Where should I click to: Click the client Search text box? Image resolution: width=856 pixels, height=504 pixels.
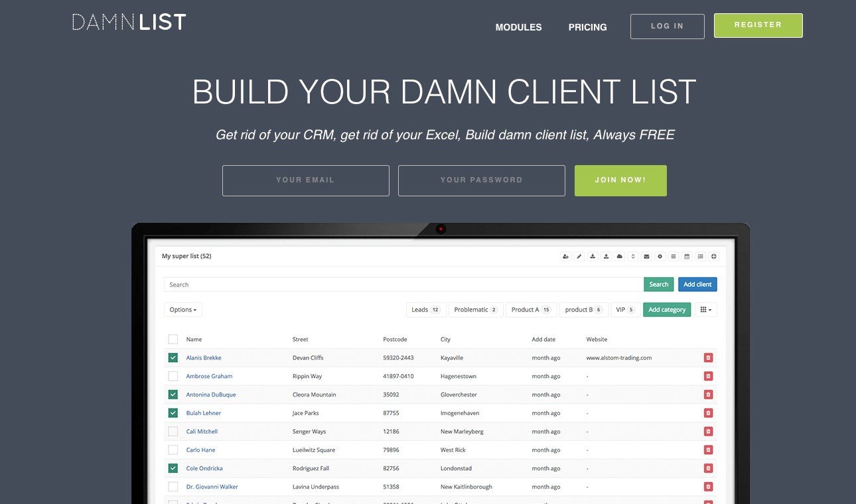pos(403,284)
